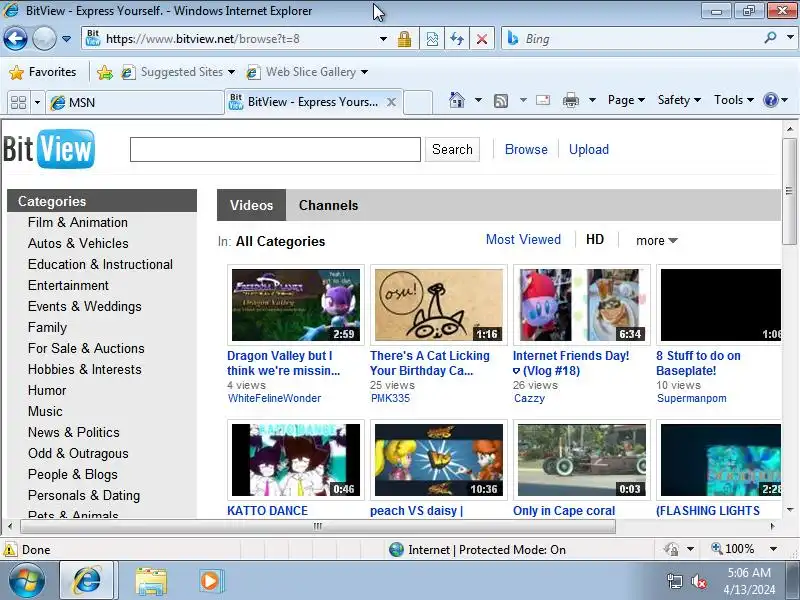Open Windows Media Player taskbar icon
800x600 pixels.
click(210, 581)
